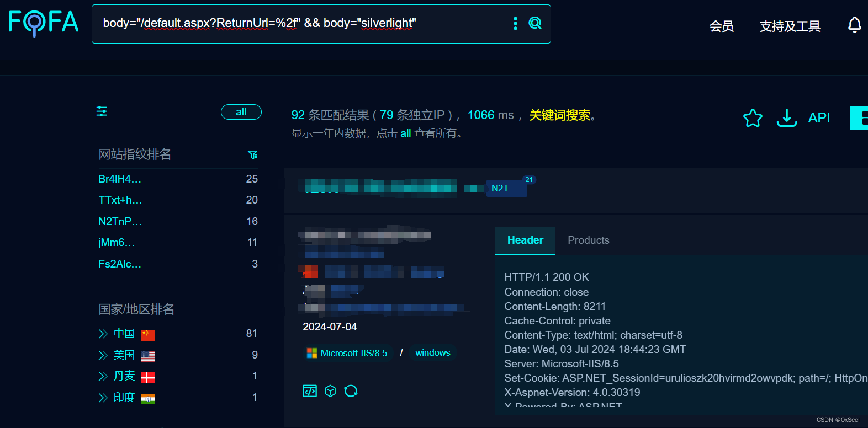868x428 pixels.
Task: Switch to the Products tab
Action: (589, 240)
